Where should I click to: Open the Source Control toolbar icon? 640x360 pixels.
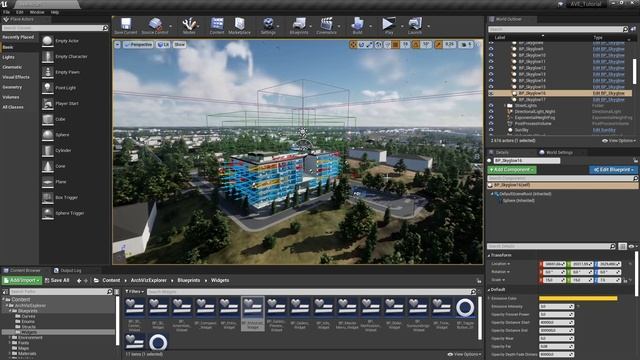click(155, 23)
